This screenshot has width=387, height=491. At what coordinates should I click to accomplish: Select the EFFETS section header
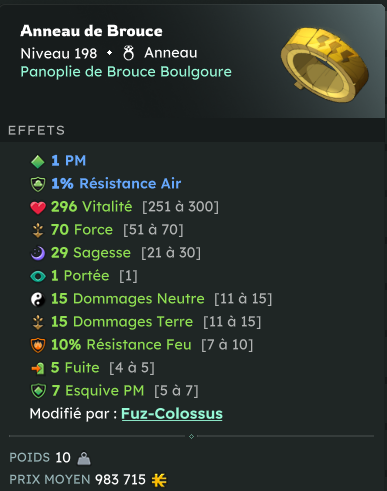point(37,130)
